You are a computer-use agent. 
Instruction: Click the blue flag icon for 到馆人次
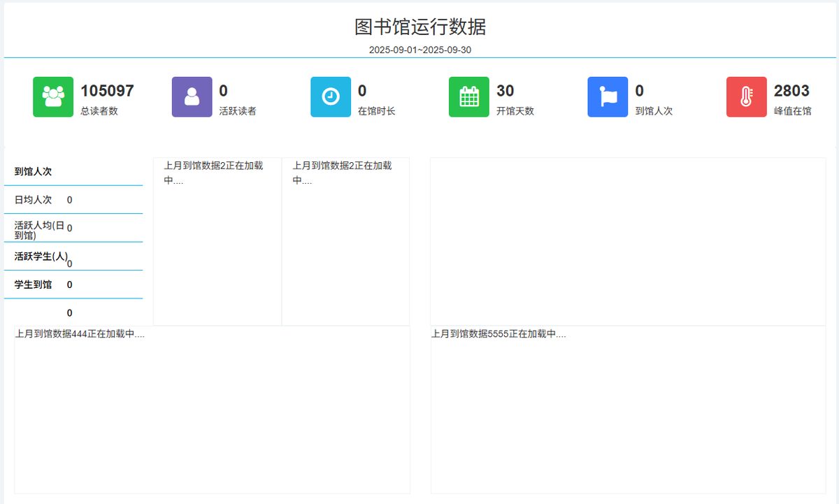(x=608, y=96)
